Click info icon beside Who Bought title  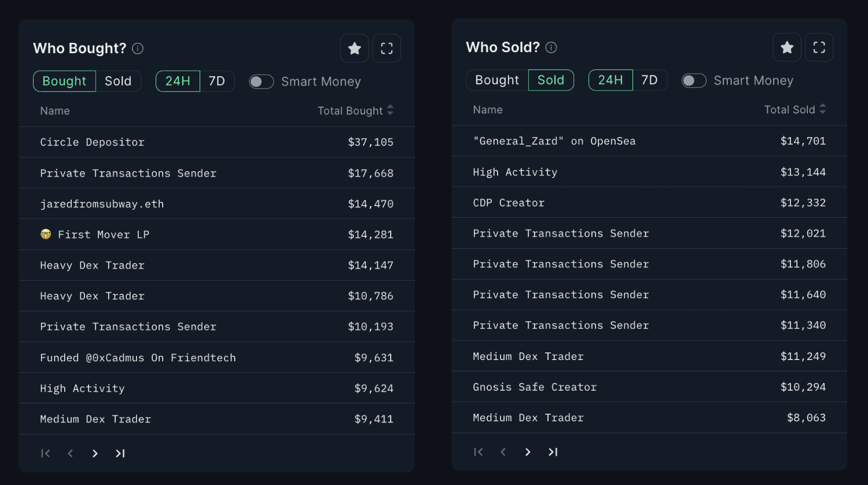coord(138,49)
